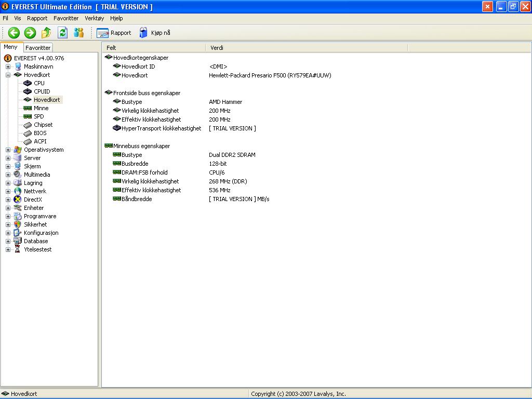
Task: Click the green Forward arrow toolbar icon
Action: pos(30,33)
